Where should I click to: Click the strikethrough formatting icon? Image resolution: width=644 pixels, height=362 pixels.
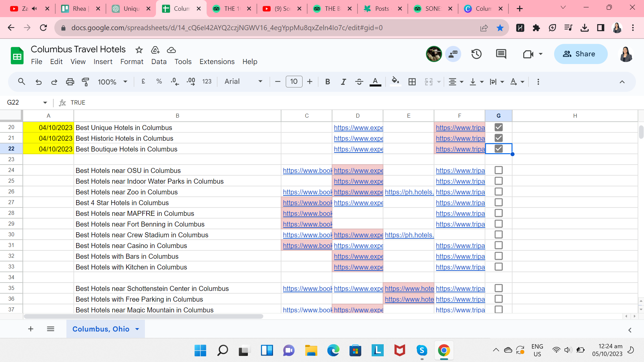359,82
